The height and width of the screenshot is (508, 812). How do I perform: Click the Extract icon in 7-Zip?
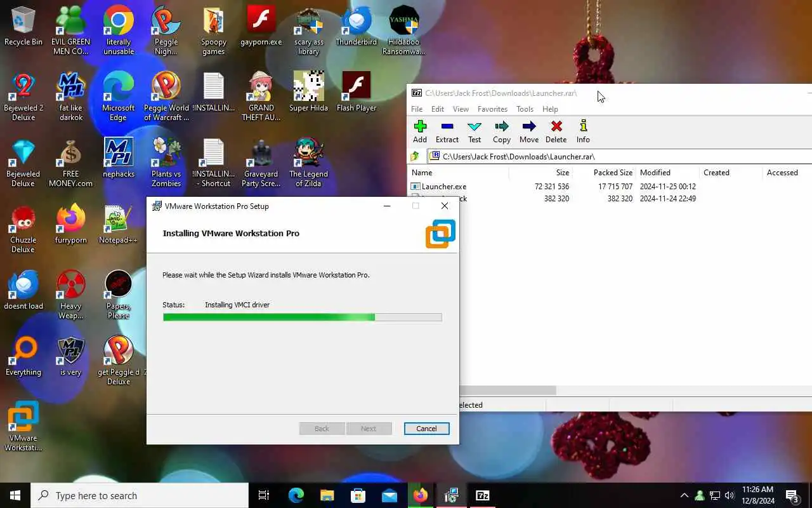pyautogui.click(x=447, y=131)
